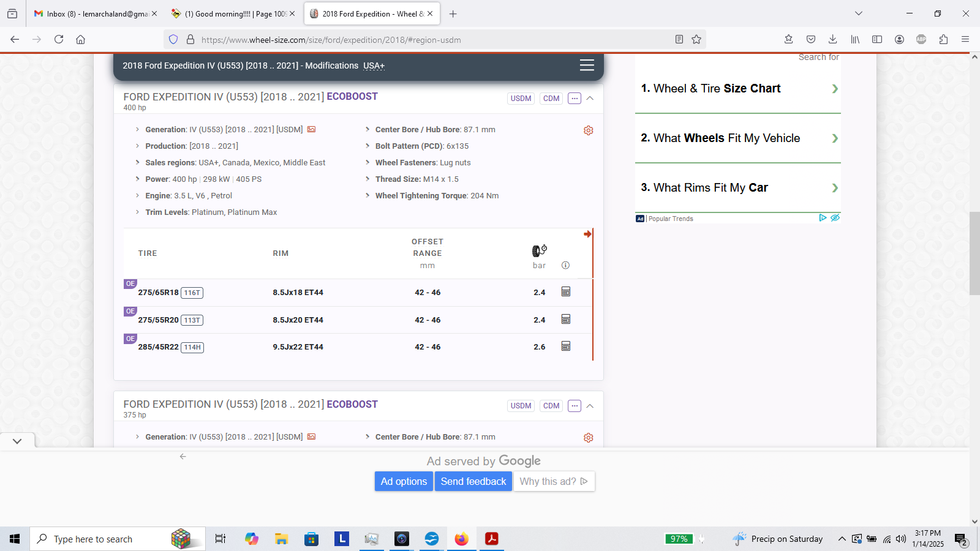Click CDM tag on 375 hp Ecoboost
Screen dimensions: 980x551
click(x=551, y=405)
